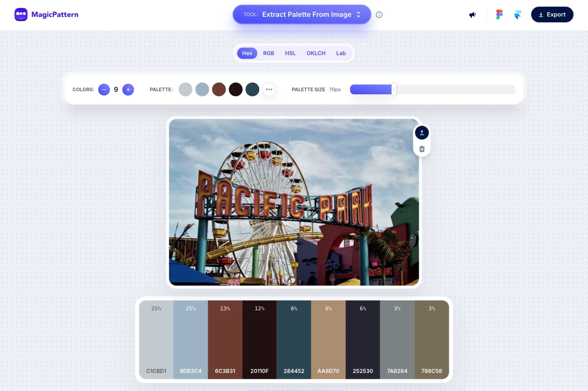Screen dimensions: 588x391
Task: Click the 252530 color swatch
Action: tap(363, 339)
